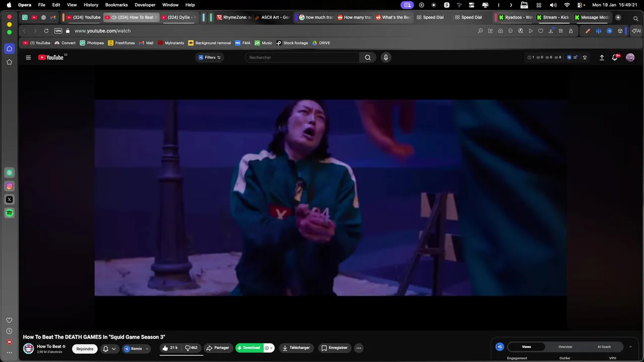Click the address bar URL www.youtube.com/watch
644x362 pixels.
click(103, 31)
